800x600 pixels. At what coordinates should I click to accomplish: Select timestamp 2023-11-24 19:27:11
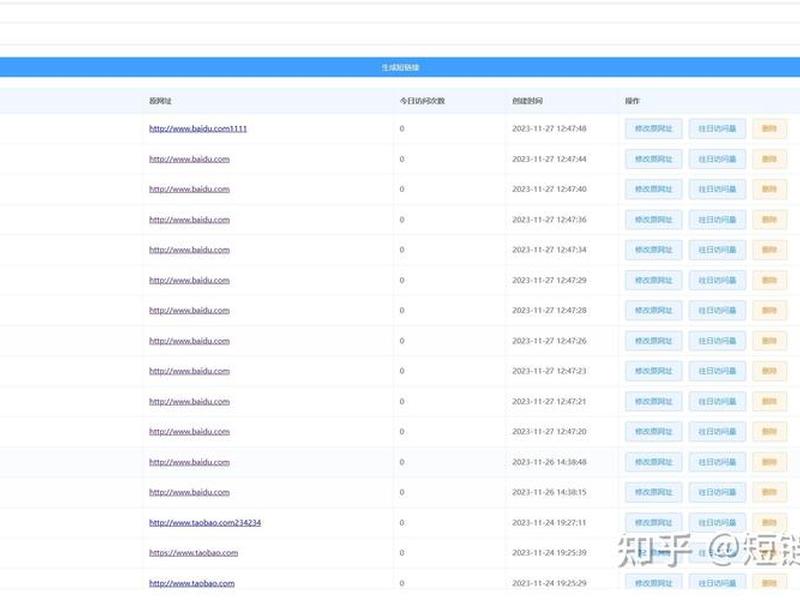(549, 523)
